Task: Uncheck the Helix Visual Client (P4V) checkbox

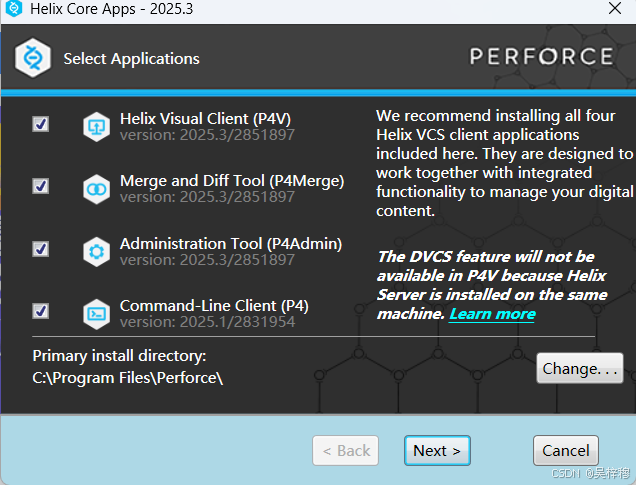Action: click(x=41, y=124)
